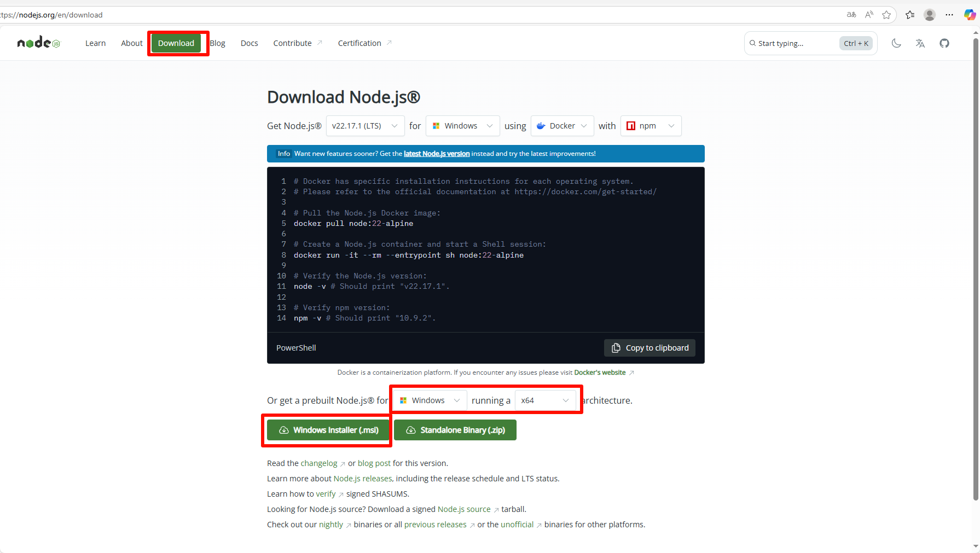The image size is (980, 553).
Task: Click the PowerShell label under code block
Action: click(296, 348)
